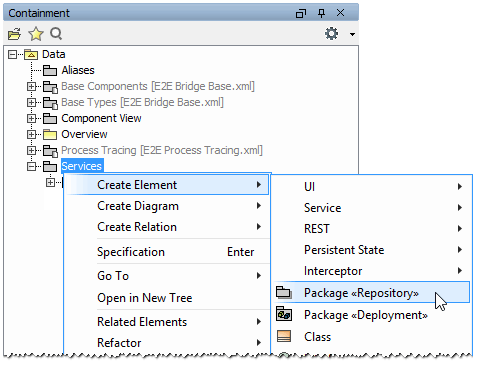Click the yellow star favorites icon
The height and width of the screenshot is (367, 477).
point(36,34)
